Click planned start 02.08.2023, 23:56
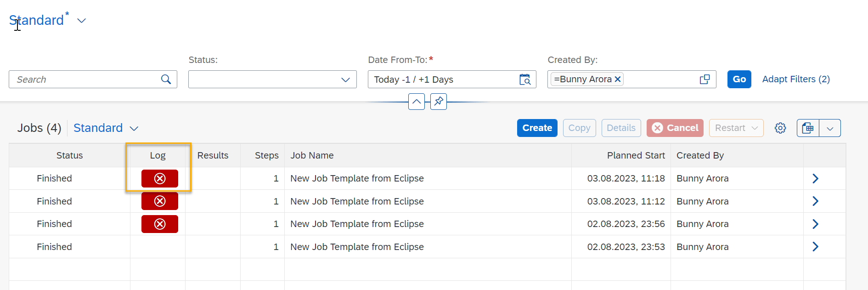 coord(626,224)
